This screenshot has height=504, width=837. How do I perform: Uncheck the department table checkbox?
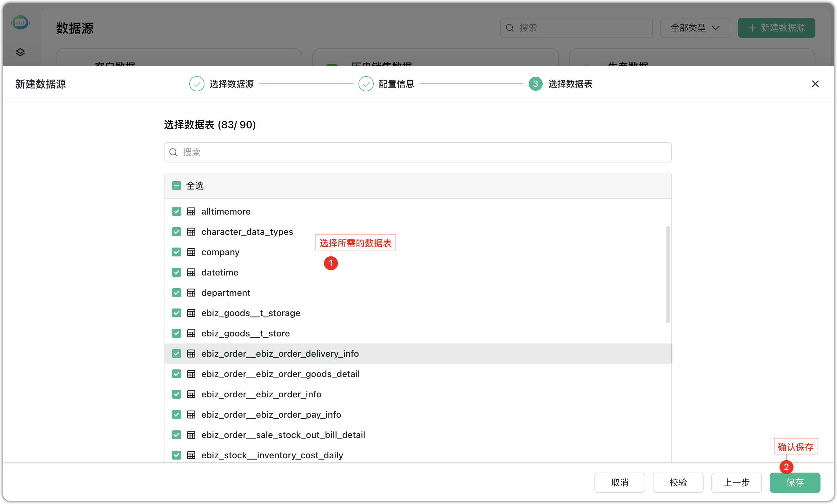tap(176, 292)
